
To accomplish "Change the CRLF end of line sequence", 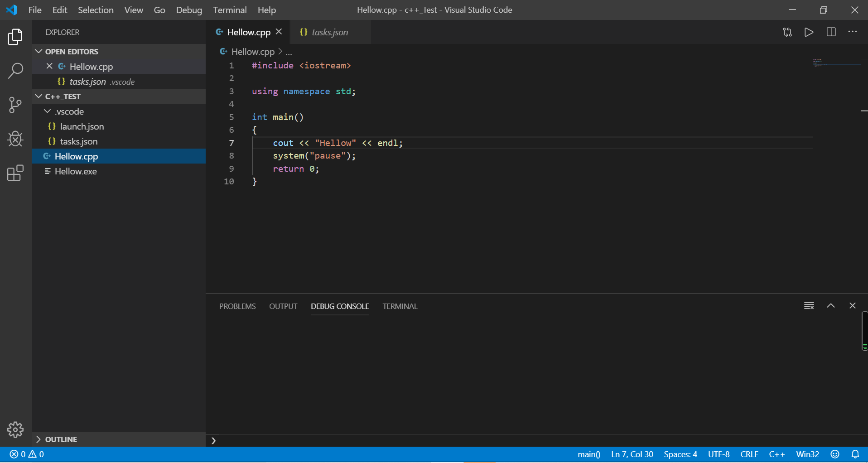I will 749,454.
